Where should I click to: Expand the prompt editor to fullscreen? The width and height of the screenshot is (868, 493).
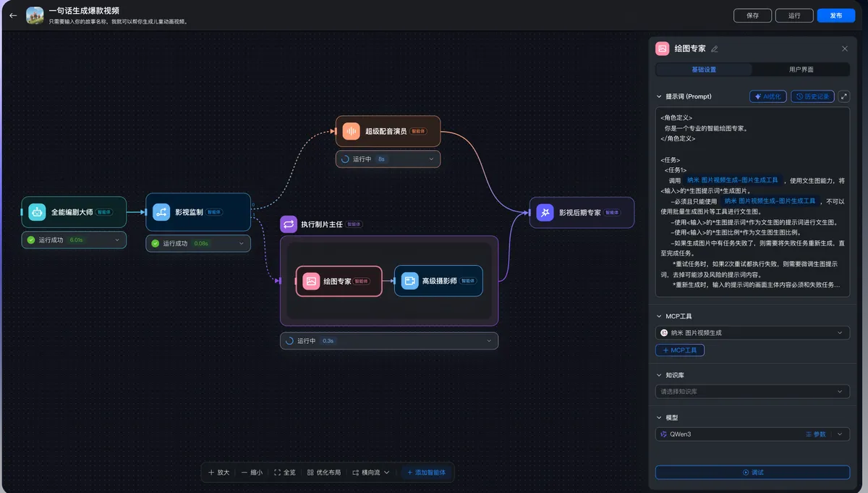[x=843, y=96]
